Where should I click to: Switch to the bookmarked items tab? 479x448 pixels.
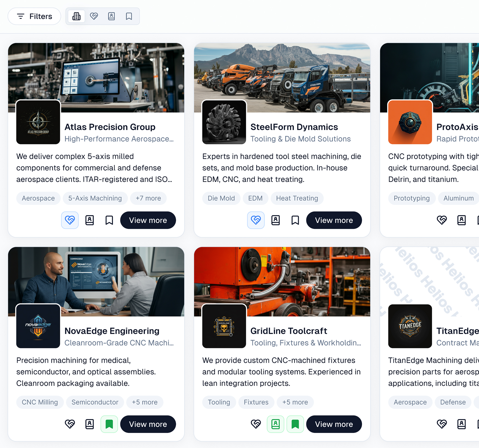point(129,16)
